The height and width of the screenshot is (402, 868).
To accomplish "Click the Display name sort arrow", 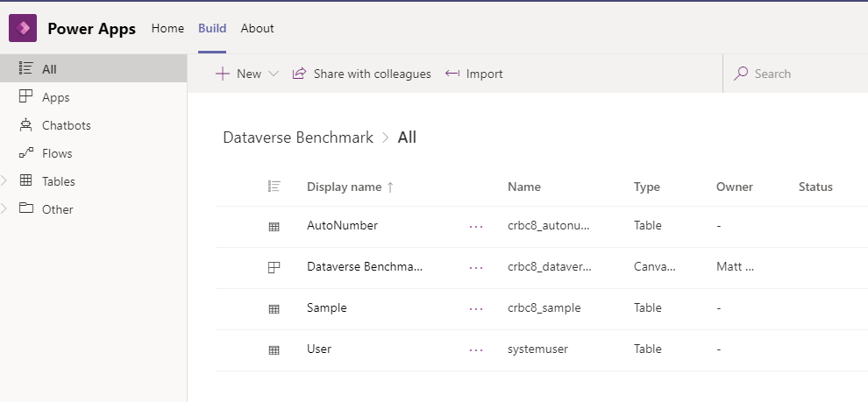I will pos(389,187).
